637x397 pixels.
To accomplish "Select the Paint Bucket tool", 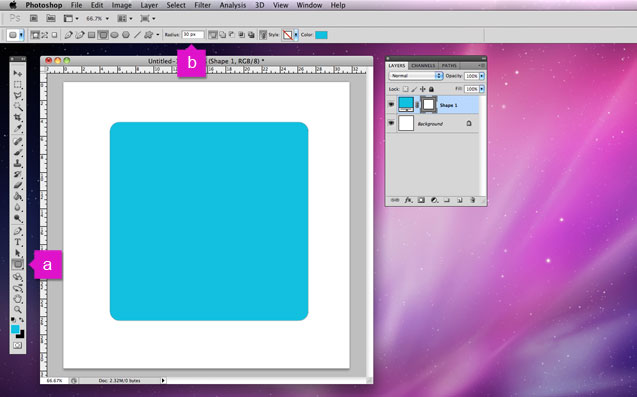I will tap(17, 196).
